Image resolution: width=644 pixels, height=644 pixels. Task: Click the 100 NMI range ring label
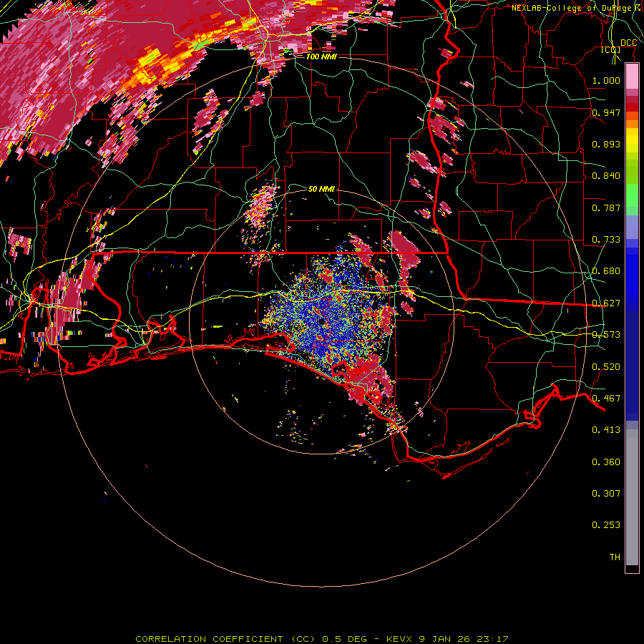[x=321, y=57]
